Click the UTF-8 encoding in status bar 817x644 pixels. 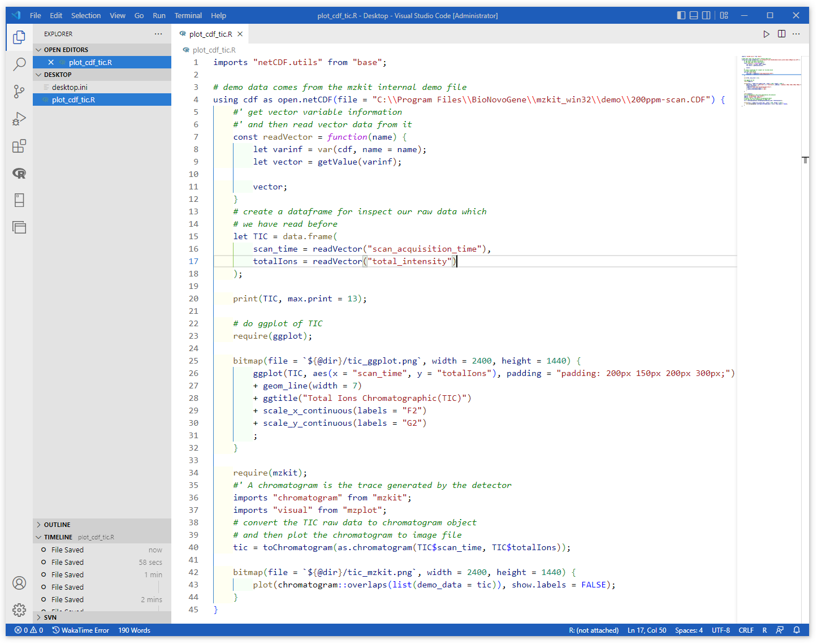pos(720,630)
